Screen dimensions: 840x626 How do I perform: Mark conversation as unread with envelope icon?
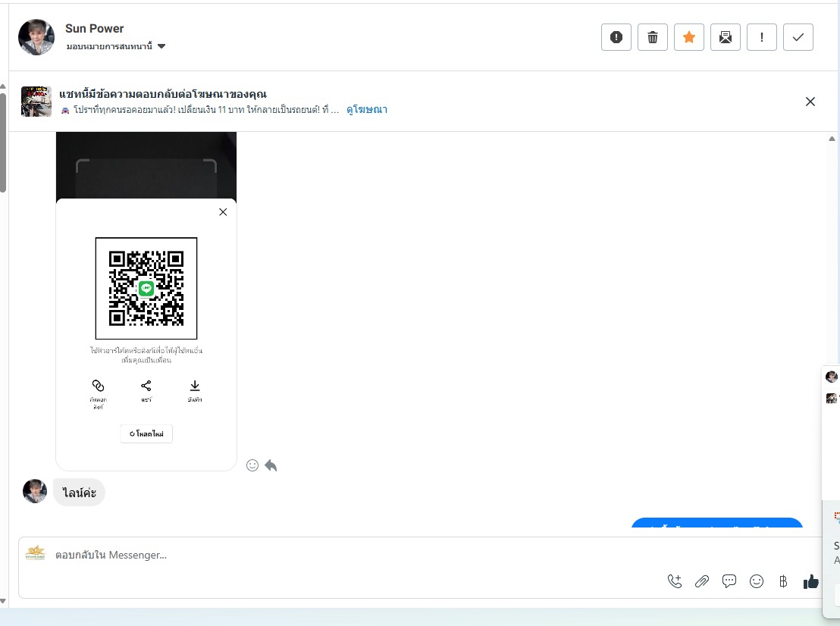click(726, 37)
